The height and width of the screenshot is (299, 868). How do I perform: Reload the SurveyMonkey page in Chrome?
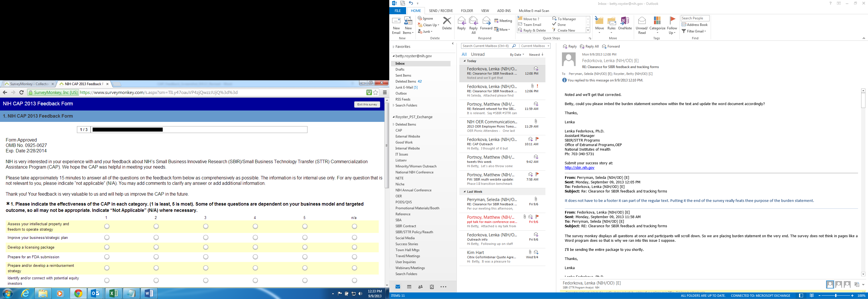pos(22,92)
